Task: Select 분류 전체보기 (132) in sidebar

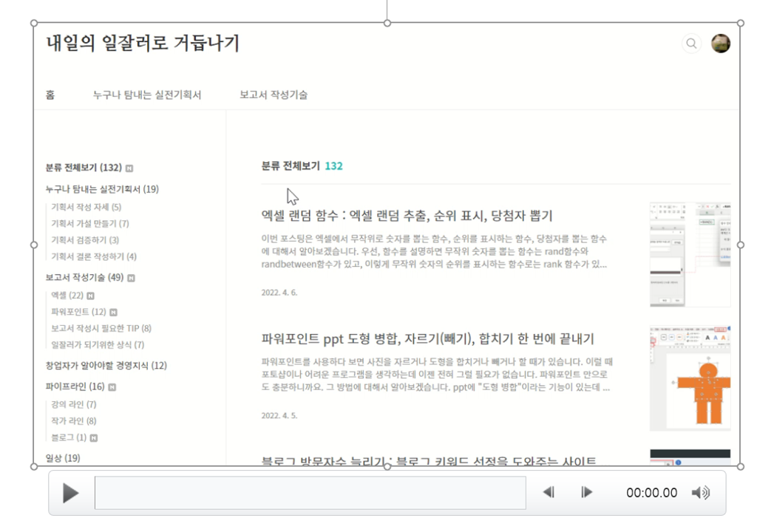Action: point(84,168)
